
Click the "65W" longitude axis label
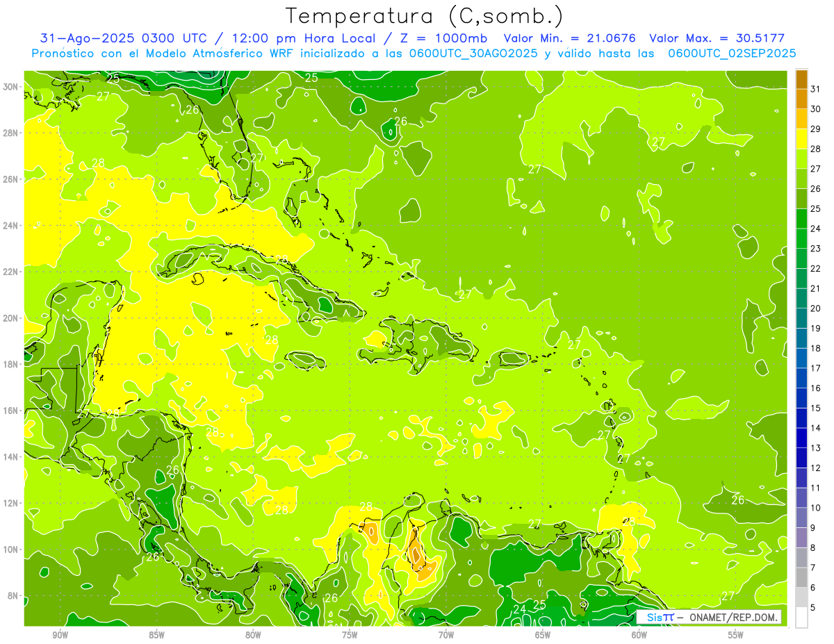543,635
